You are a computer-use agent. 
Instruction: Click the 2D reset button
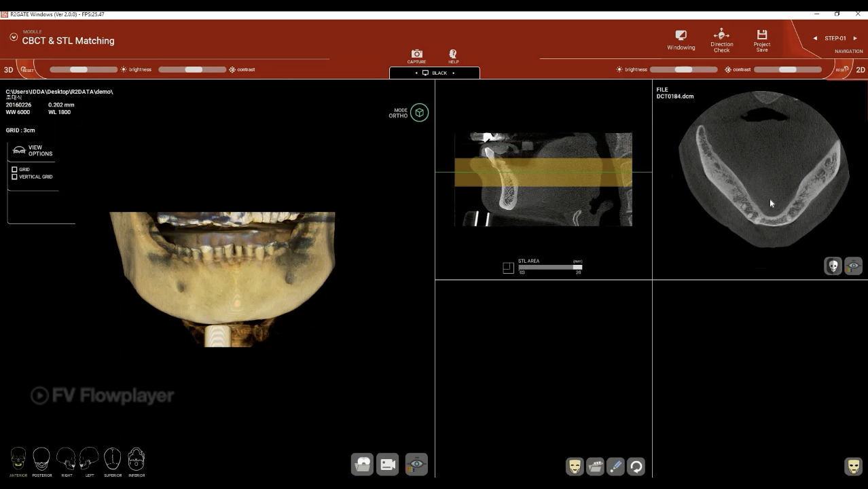[x=842, y=69]
